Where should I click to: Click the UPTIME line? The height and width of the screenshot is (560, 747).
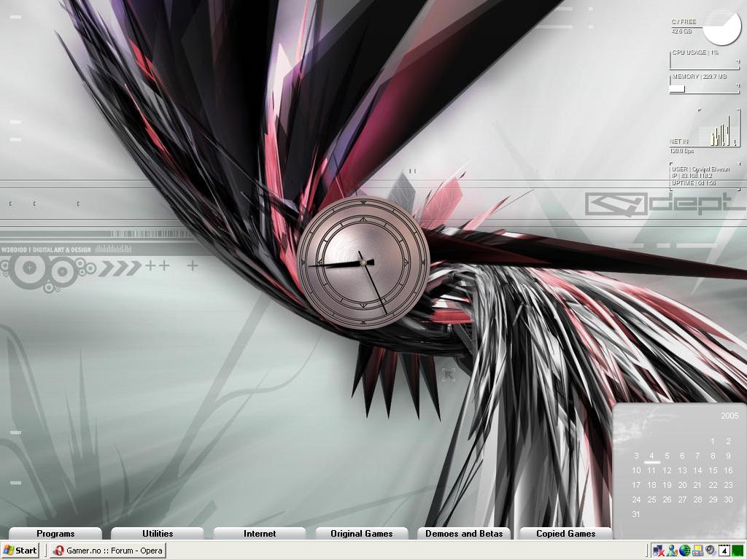pyautogui.click(x=694, y=182)
